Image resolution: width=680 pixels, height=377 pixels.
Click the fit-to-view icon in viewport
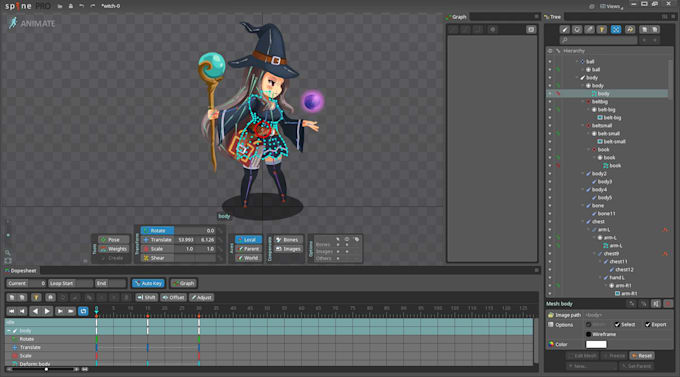(x=8, y=261)
